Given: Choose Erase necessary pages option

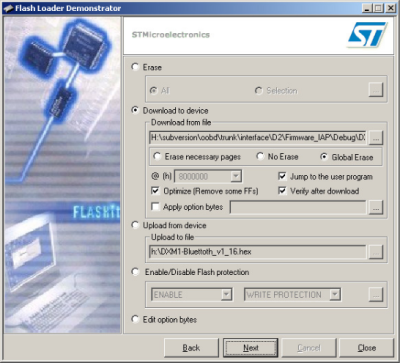Looking at the screenshot, I should click(x=157, y=157).
